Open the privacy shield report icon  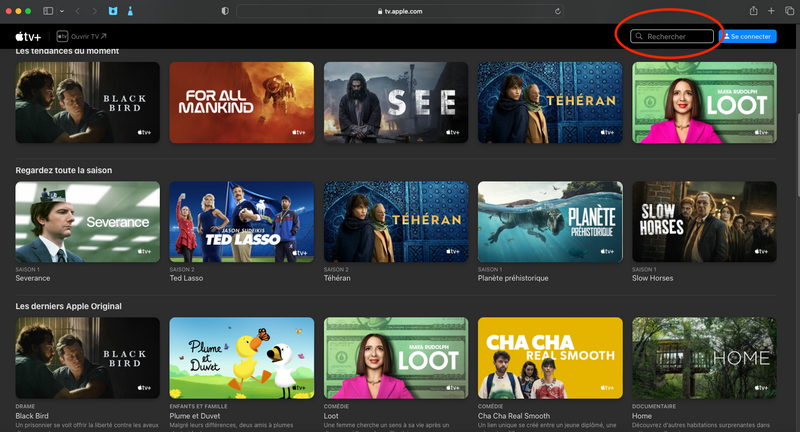225,11
